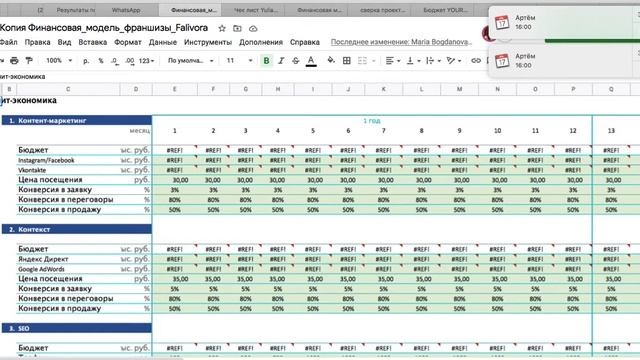Open the text wrapping icon
The height and width of the screenshot is (360, 640).
click(x=430, y=60)
